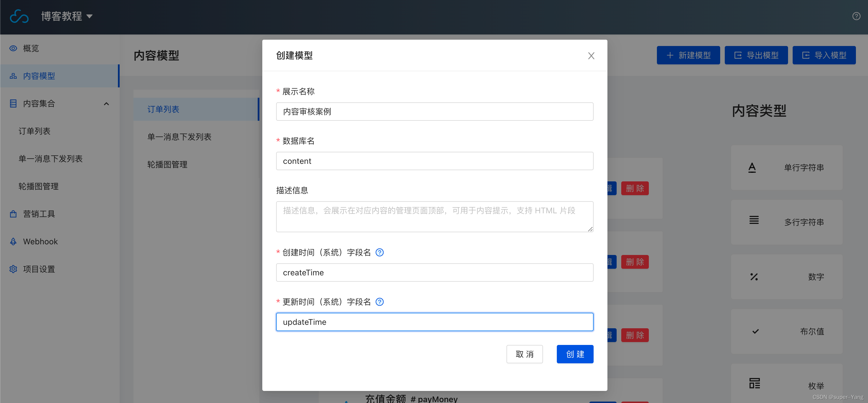Screen dimensions: 868x403
Task: Open the 轮播图管理 collection
Action: coord(39,186)
